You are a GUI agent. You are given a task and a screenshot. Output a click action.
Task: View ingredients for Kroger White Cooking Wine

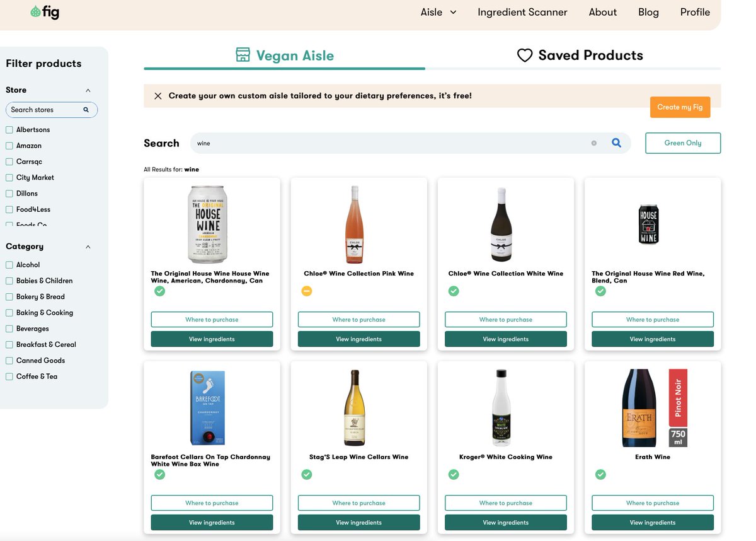506,523
